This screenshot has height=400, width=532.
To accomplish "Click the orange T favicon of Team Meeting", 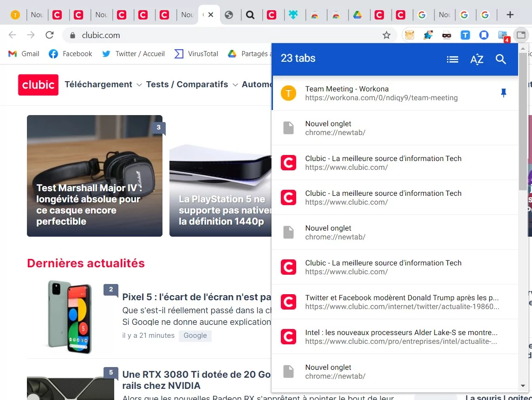I will tap(288, 93).
